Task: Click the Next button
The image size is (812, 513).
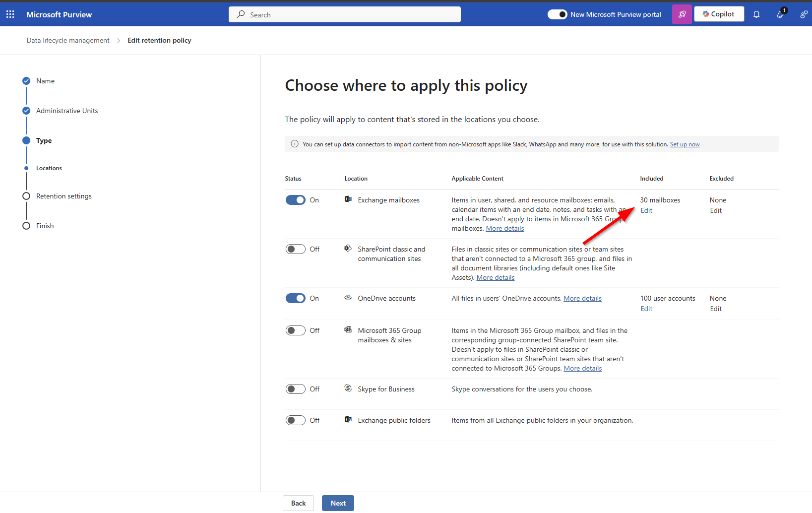Action: 338,503
